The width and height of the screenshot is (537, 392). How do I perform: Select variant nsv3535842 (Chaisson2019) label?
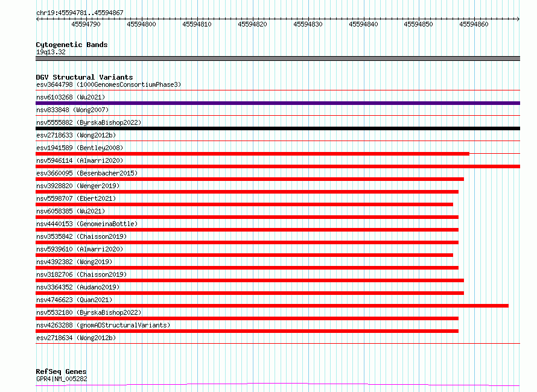[x=81, y=236]
